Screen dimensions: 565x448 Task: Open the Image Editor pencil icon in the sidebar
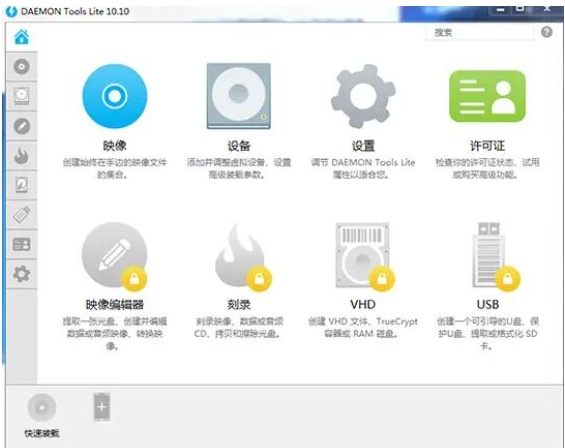point(22,126)
